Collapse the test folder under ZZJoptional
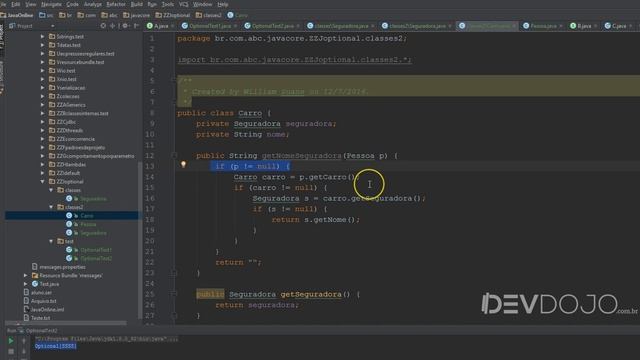This screenshot has width=640, height=360. point(51,241)
